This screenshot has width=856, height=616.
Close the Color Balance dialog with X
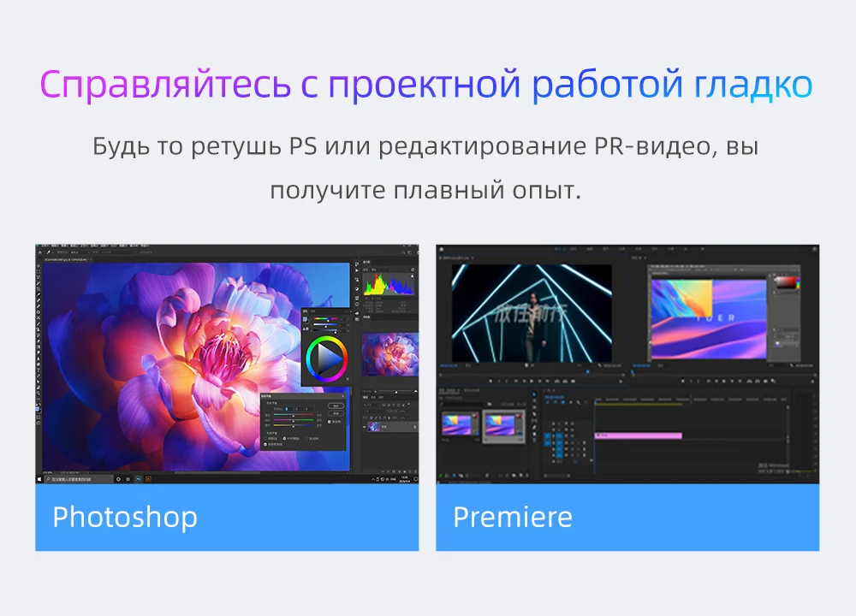343,396
